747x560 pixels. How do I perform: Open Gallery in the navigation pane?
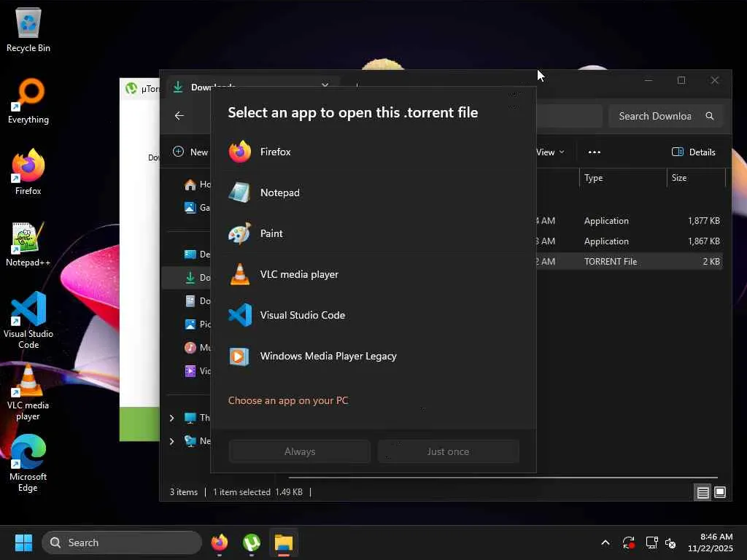[x=197, y=208]
